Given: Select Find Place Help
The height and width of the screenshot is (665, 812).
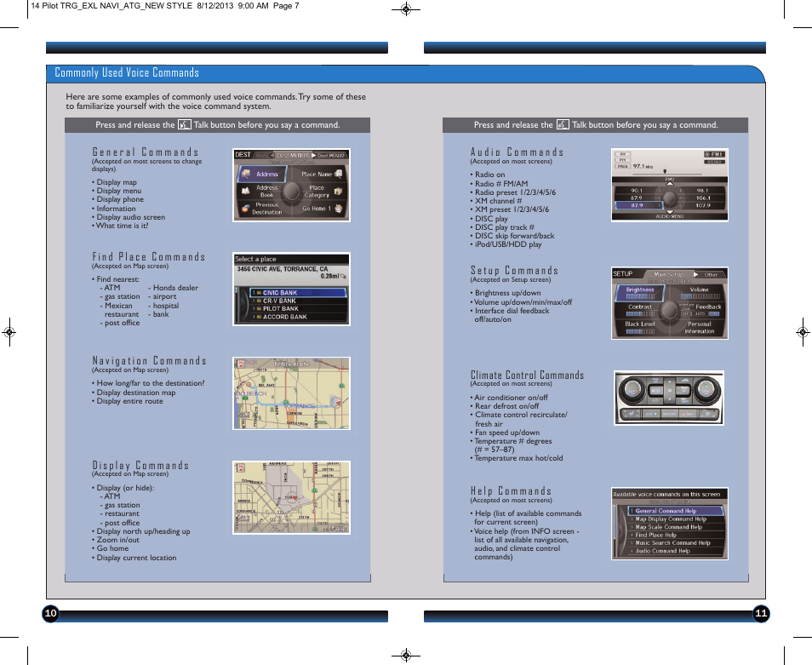Looking at the screenshot, I should pyautogui.click(x=676, y=535).
